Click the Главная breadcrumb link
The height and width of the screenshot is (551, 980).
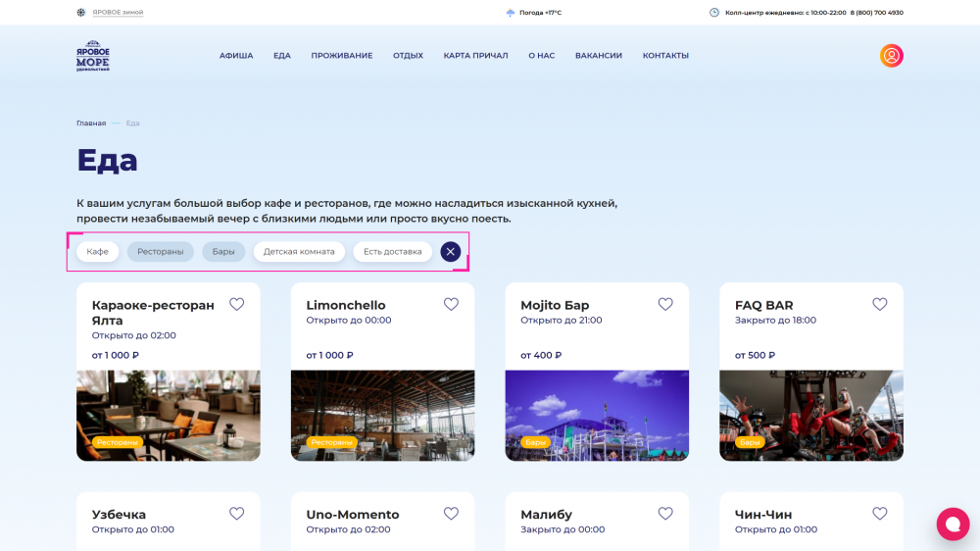(91, 124)
